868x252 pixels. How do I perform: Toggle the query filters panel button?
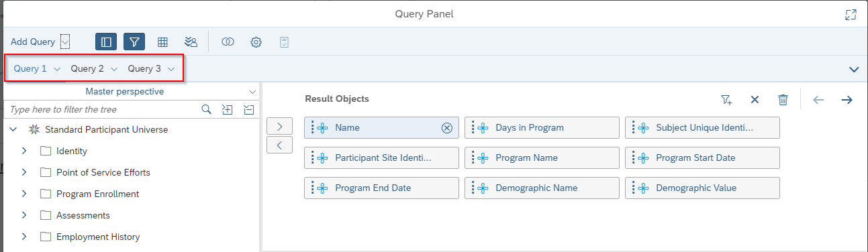pos(134,42)
